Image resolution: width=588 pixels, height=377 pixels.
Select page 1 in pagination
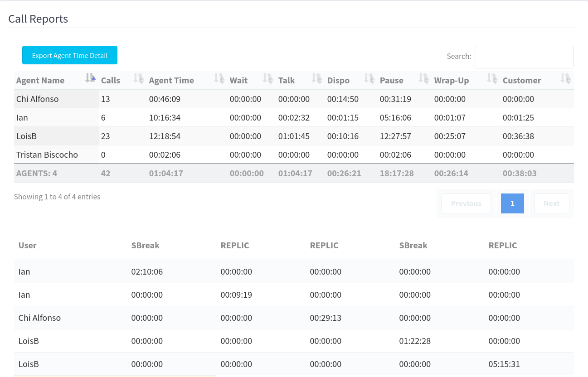coord(512,203)
